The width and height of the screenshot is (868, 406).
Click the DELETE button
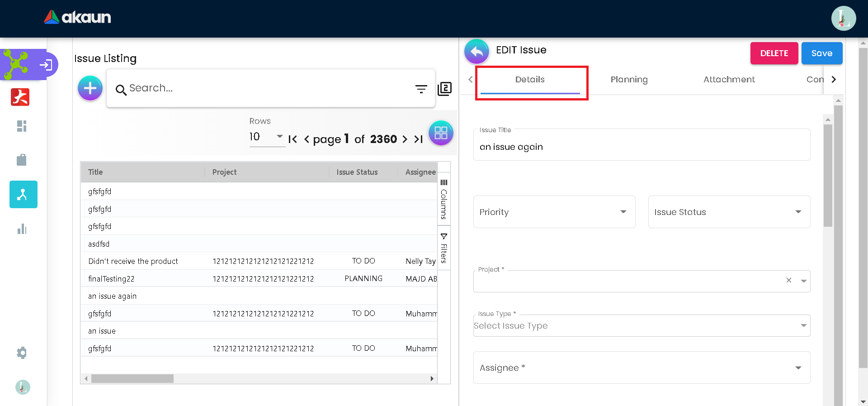click(x=774, y=53)
